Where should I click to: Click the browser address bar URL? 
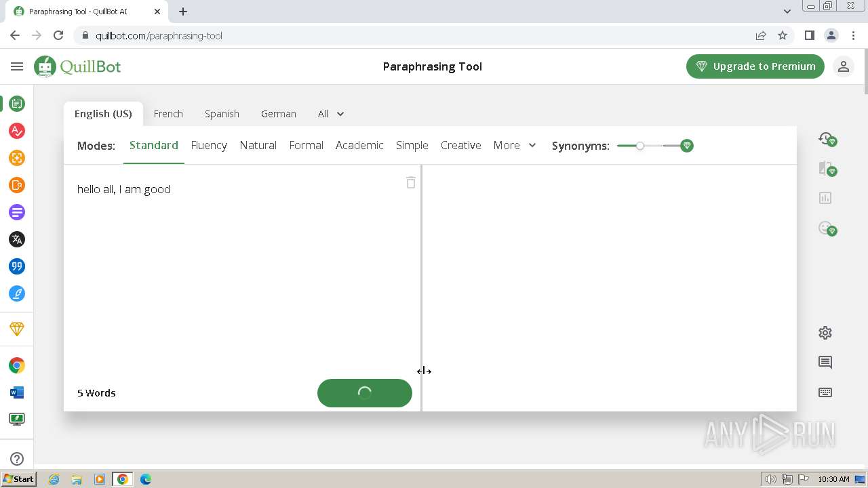159,35
